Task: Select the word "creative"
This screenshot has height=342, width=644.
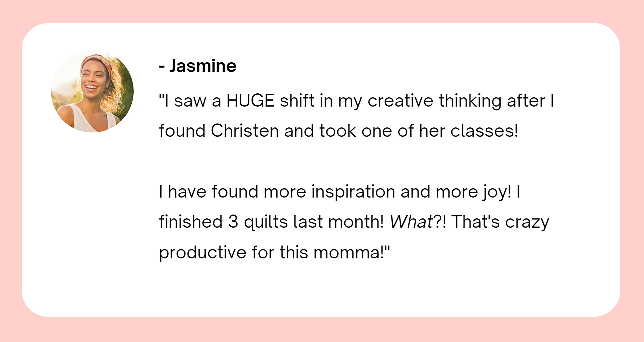Action: click(x=400, y=101)
